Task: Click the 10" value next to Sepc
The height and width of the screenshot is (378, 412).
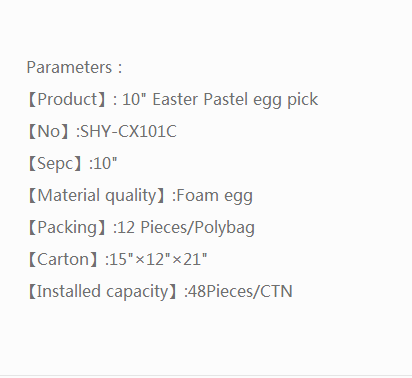Action: coord(106,164)
